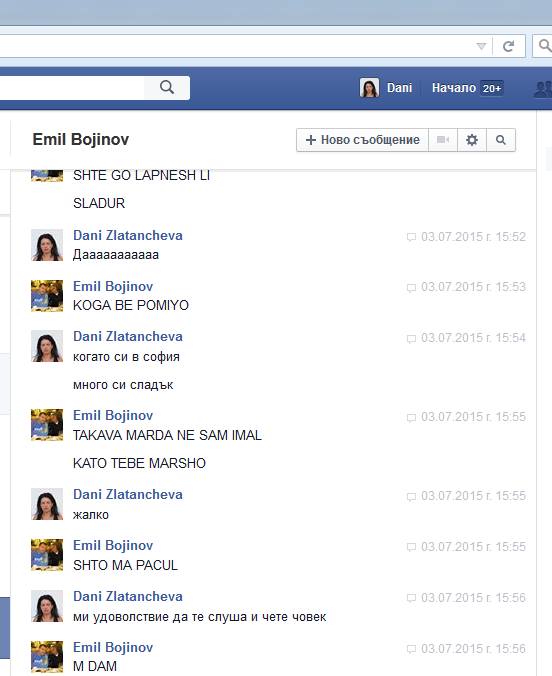Search within the conversation using magnifier button
552x676 pixels.
tap(501, 140)
